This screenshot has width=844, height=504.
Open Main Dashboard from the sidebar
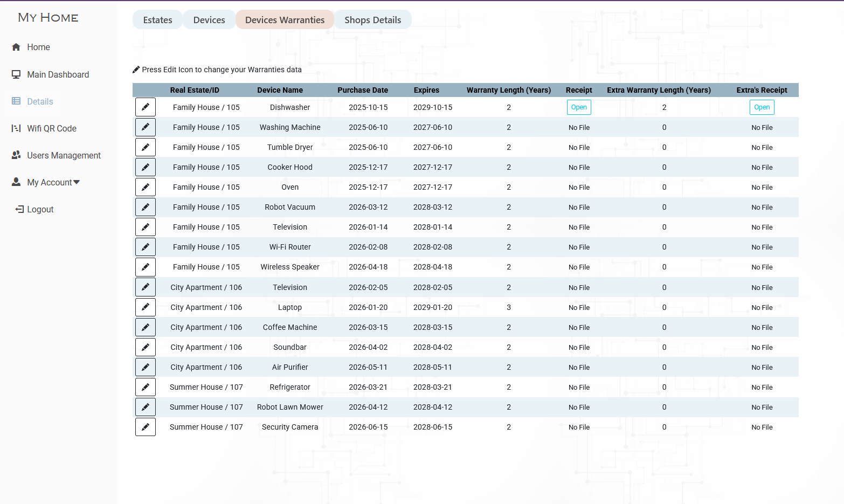click(58, 74)
